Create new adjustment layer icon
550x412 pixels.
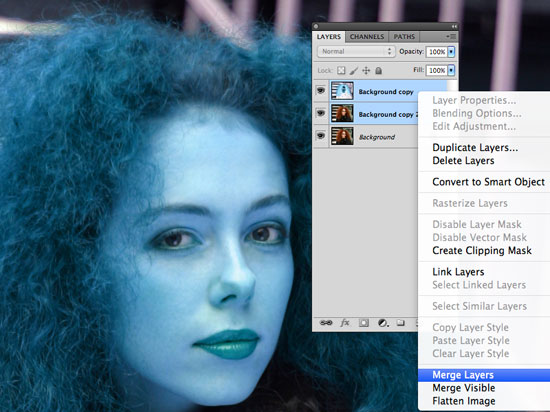(x=383, y=323)
